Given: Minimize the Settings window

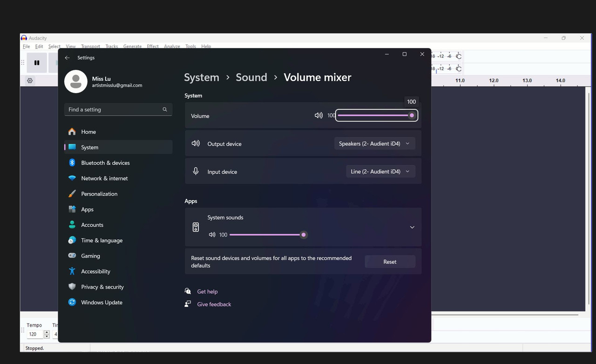Looking at the screenshot, I should [x=387, y=54].
